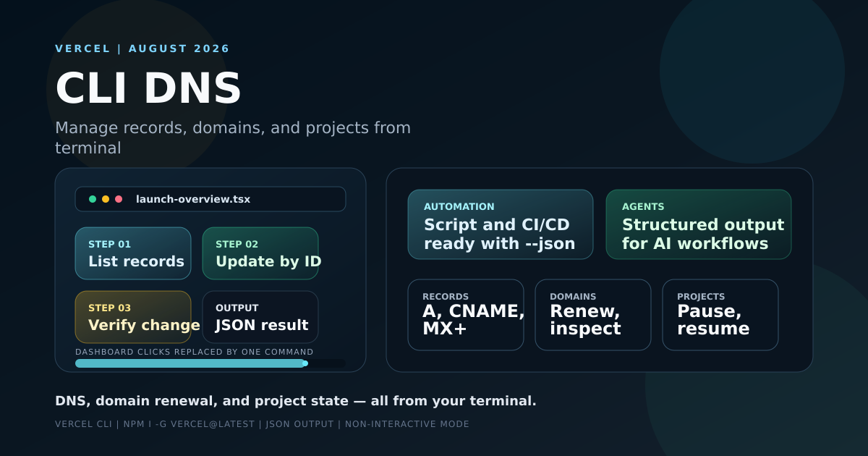Open the Domains Renew, inspect card
The height and width of the screenshot is (456, 868).
coord(593,315)
